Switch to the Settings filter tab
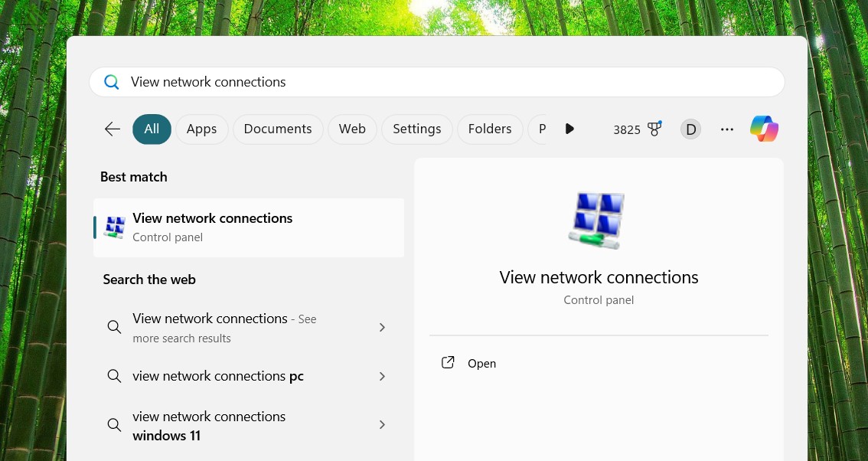Image resolution: width=868 pixels, height=461 pixels. pos(417,129)
